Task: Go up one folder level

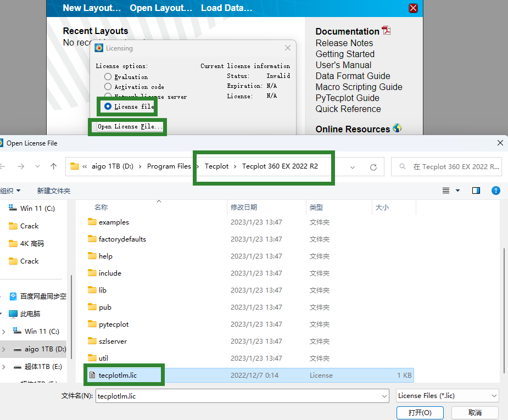Action: point(53,166)
